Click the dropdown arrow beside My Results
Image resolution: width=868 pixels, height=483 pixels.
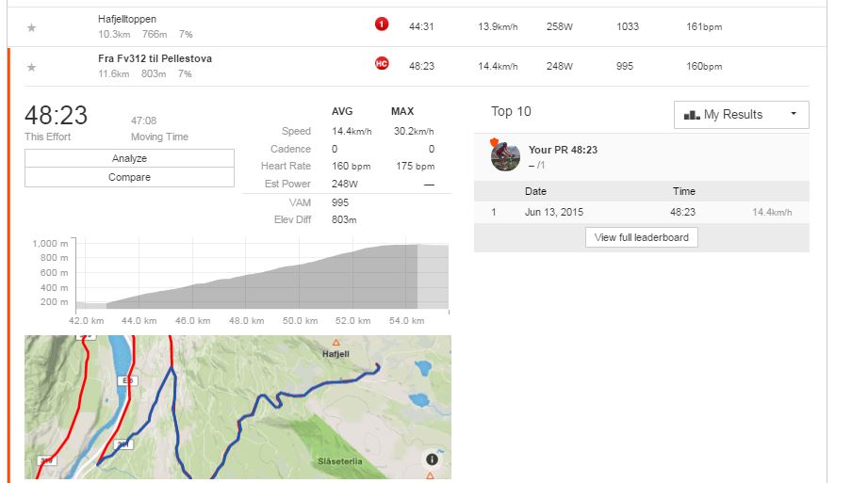pos(794,114)
